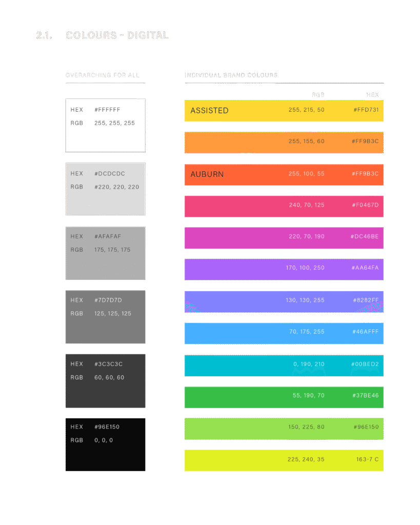This screenshot has height=525, width=420.
Task: Pick the green #37BE46 colour bar
Action: tap(284, 397)
